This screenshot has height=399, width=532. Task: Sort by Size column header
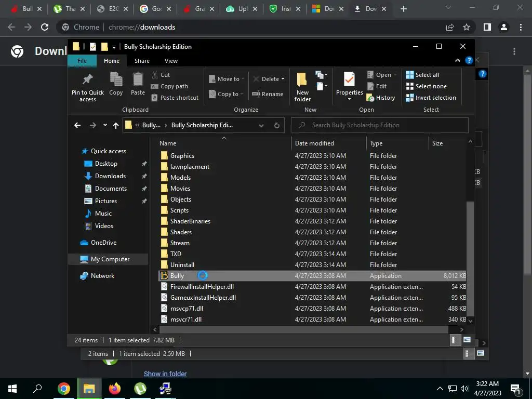(448, 143)
